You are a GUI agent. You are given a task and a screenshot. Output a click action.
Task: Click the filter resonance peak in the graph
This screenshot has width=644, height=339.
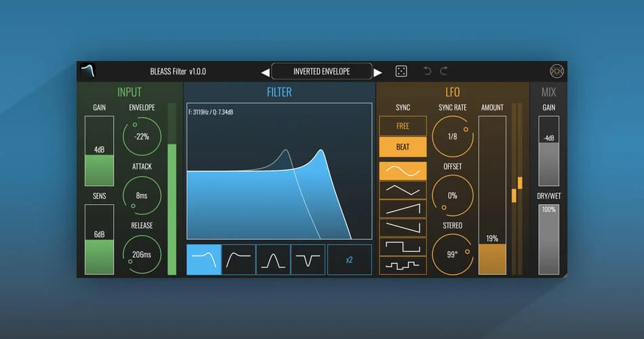coord(321,152)
